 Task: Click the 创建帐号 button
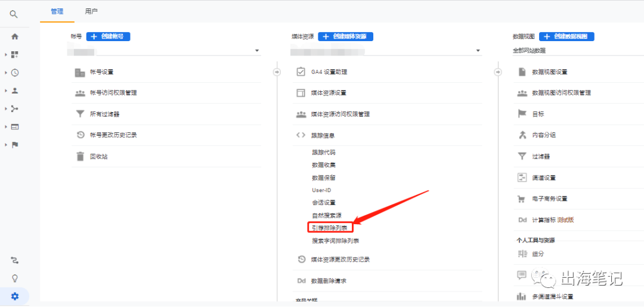tap(108, 36)
